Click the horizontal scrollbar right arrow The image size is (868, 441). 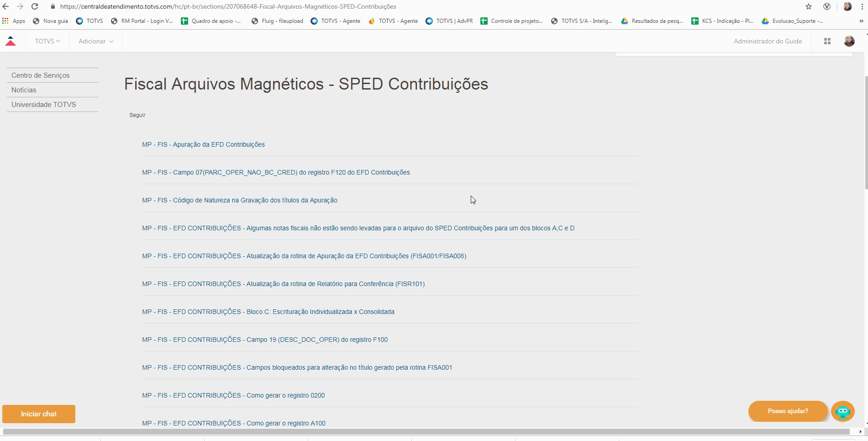(x=861, y=431)
